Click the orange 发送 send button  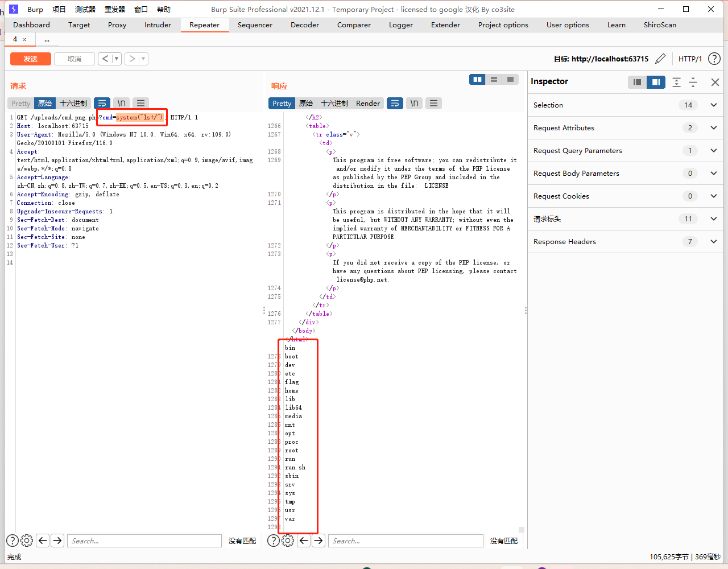point(31,59)
